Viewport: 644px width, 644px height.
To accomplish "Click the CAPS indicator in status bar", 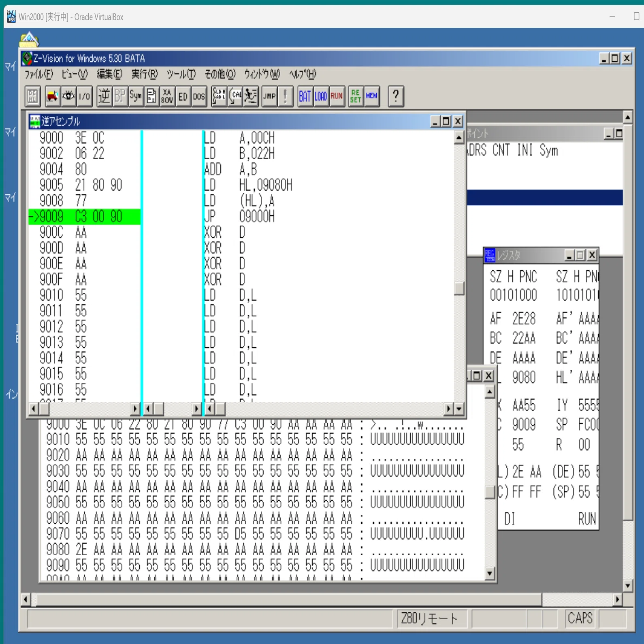I will (580, 618).
